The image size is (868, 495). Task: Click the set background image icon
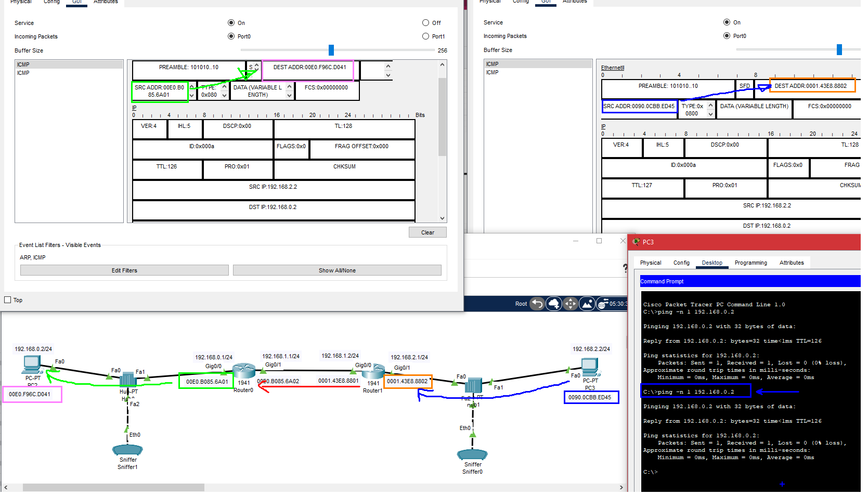[x=587, y=304]
